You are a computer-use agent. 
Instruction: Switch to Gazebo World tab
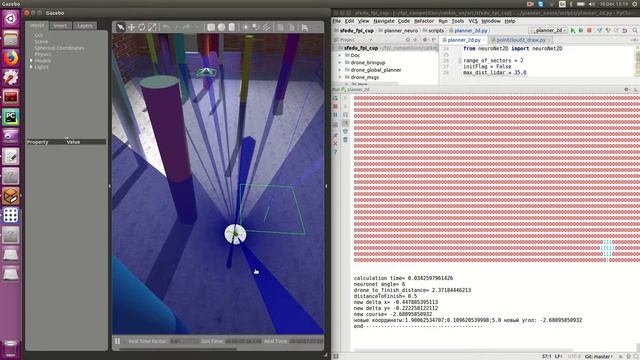click(x=37, y=25)
